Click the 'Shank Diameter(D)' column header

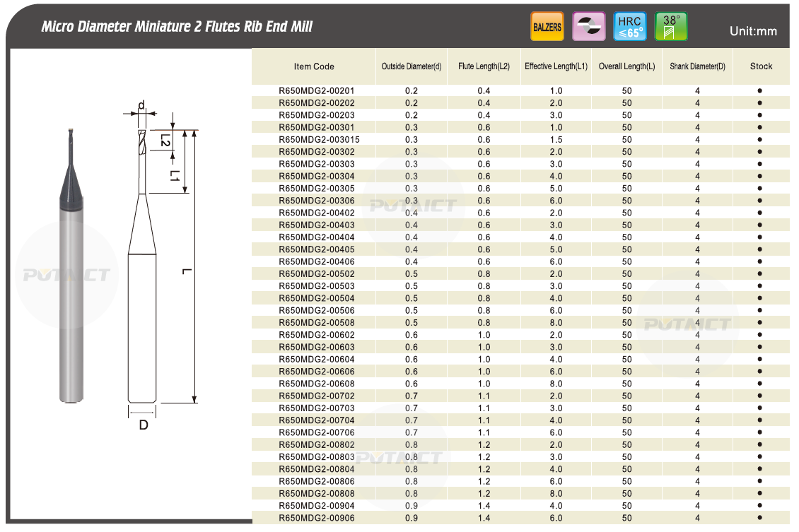point(698,66)
